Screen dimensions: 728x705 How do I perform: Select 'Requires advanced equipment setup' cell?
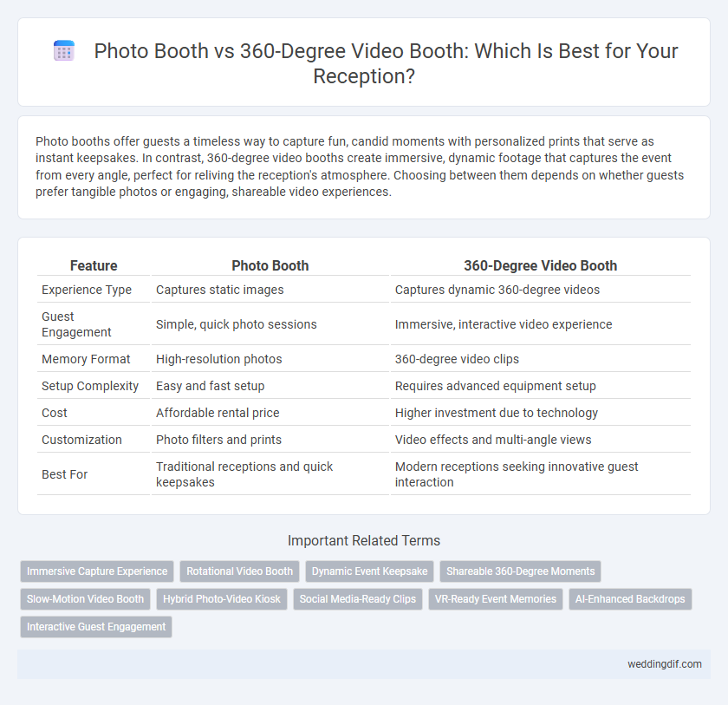click(x=541, y=386)
